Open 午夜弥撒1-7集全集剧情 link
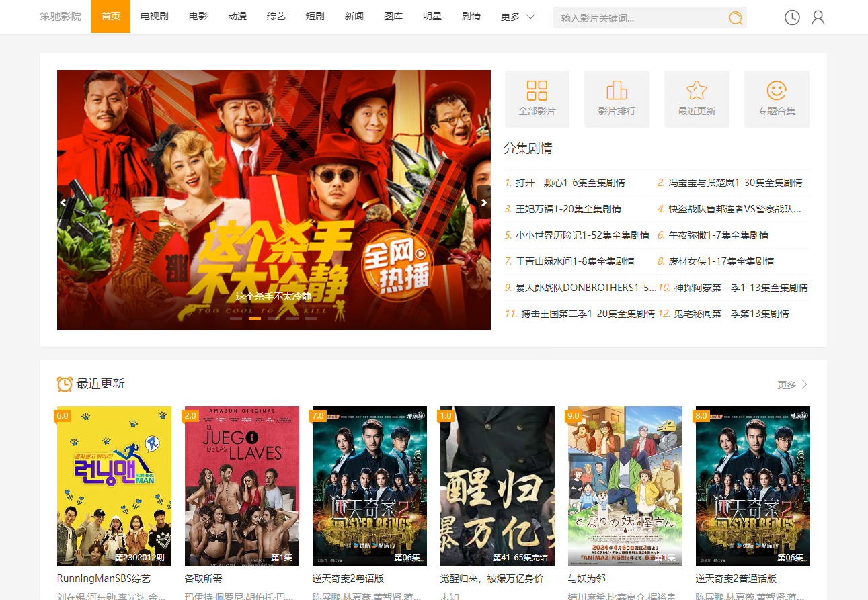 pyautogui.click(x=719, y=235)
